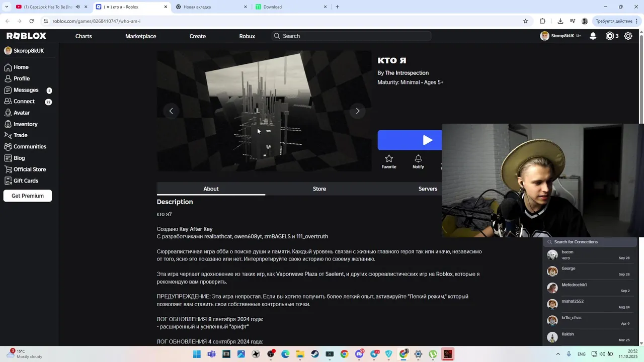The width and height of the screenshot is (644, 362).
Task: Open The Introspection creator link
Action: [407, 73]
